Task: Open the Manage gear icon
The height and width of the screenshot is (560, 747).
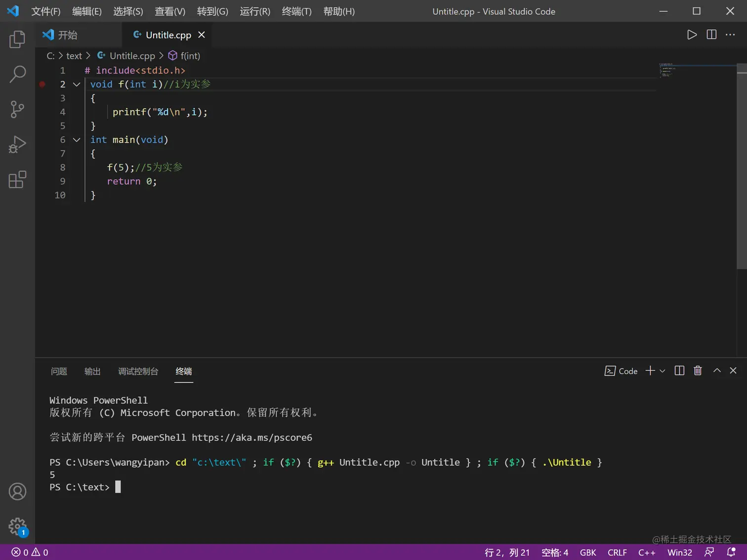Action: [x=17, y=526]
